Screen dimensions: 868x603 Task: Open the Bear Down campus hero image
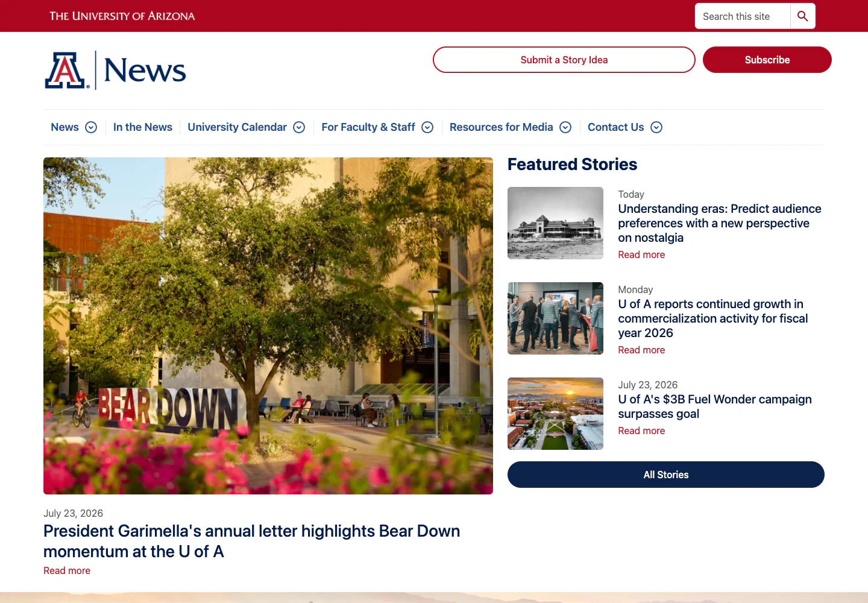point(268,326)
